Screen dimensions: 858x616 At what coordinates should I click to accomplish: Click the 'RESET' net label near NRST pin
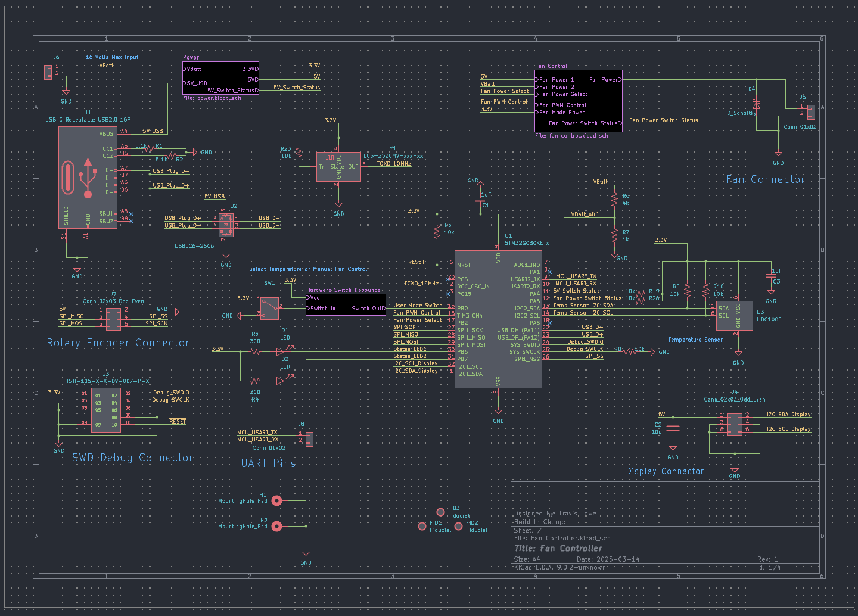(x=416, y=262)
